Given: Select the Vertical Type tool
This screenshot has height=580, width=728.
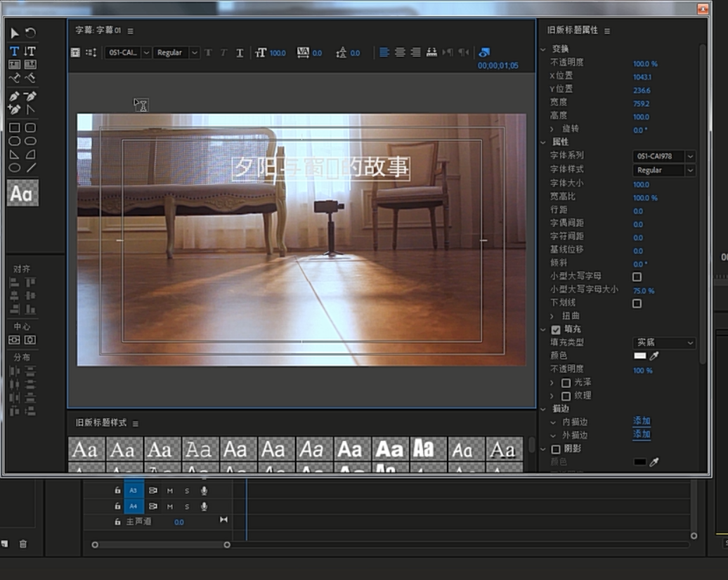Looking at the screenshot, I should click(30, 51).
